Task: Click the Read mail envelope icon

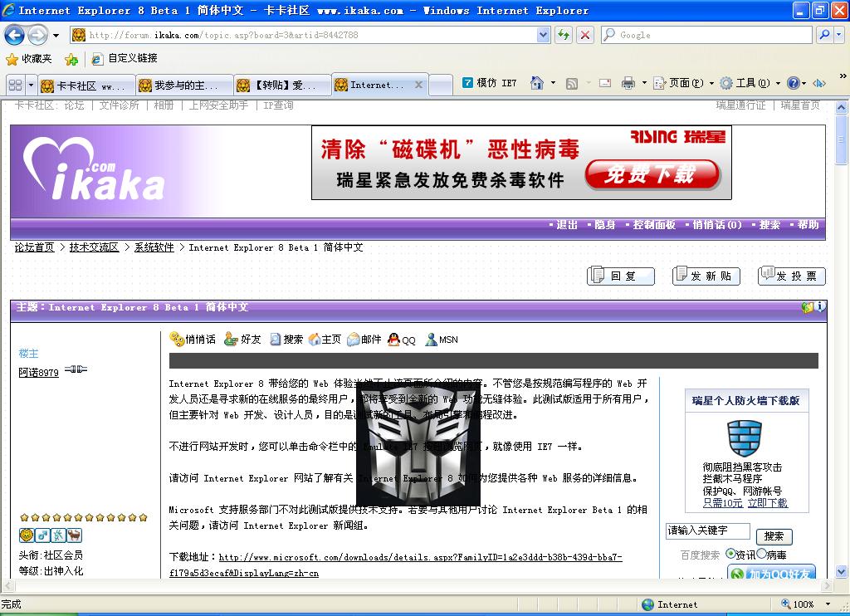Action: (x=605, y=83)
